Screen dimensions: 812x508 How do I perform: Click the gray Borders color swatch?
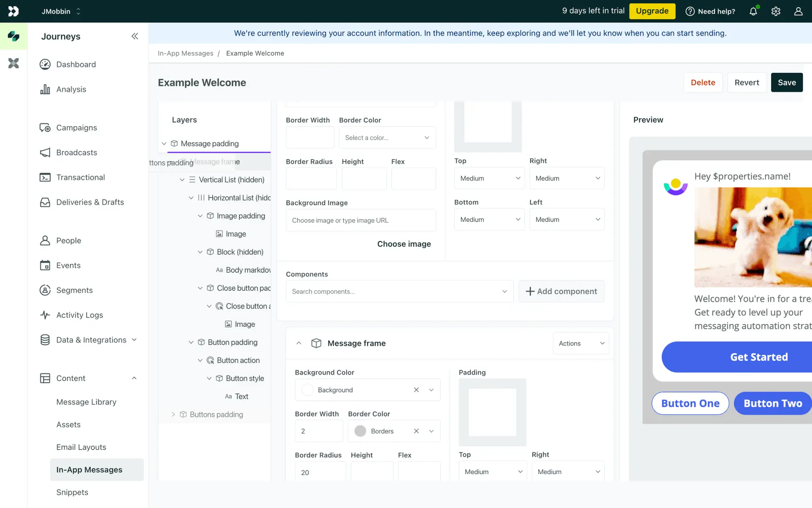pos(360,431)
